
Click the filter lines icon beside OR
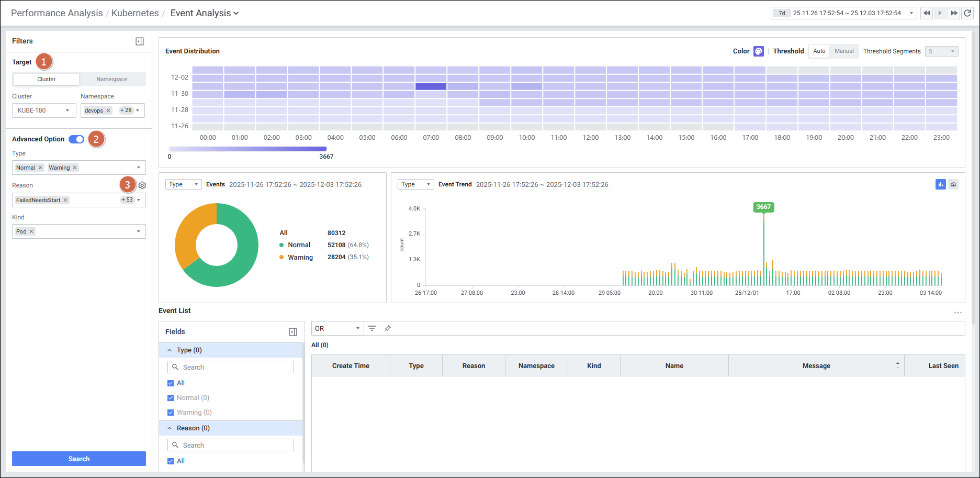tap(372, 328)
